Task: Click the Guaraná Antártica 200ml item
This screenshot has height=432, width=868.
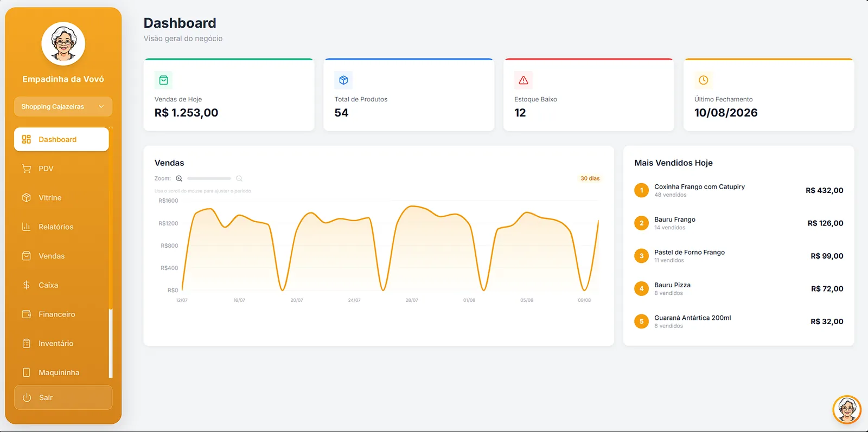Action: (x=693, y=318)
